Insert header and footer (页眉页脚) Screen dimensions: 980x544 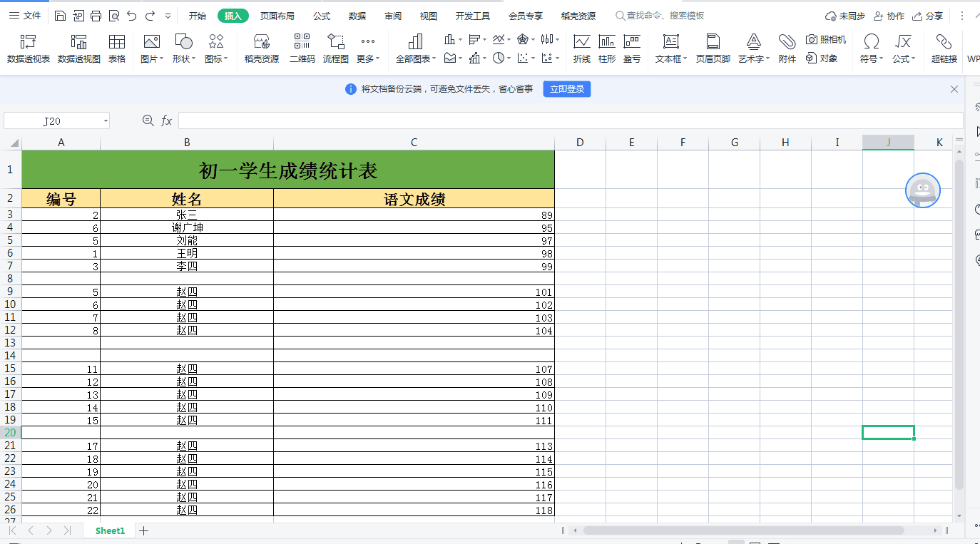pos(713,48)
